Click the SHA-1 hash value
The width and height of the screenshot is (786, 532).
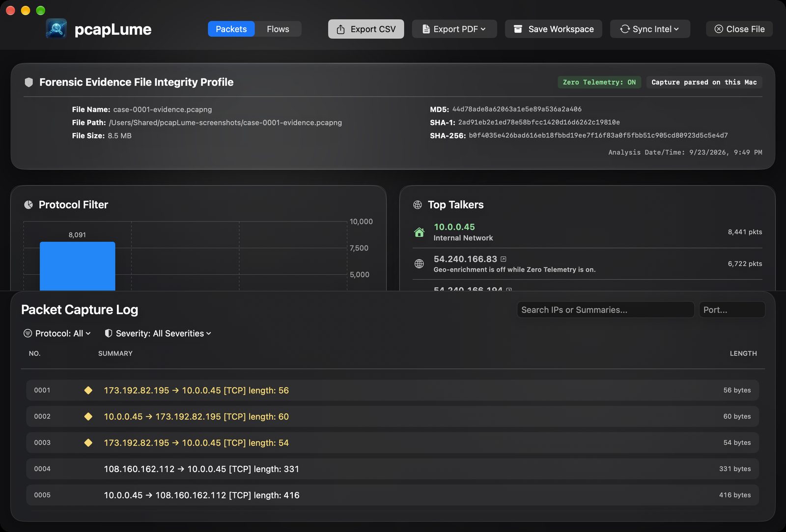[539, 122]
